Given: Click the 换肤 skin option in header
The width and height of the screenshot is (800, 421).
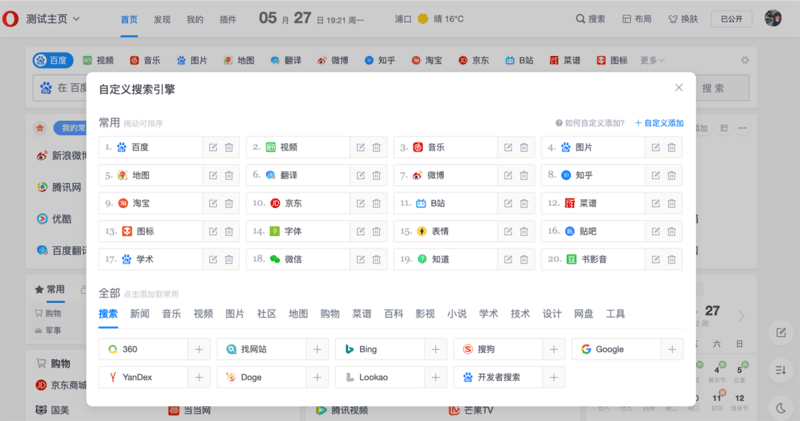Looking at the screenshot, I should [685, 19].
